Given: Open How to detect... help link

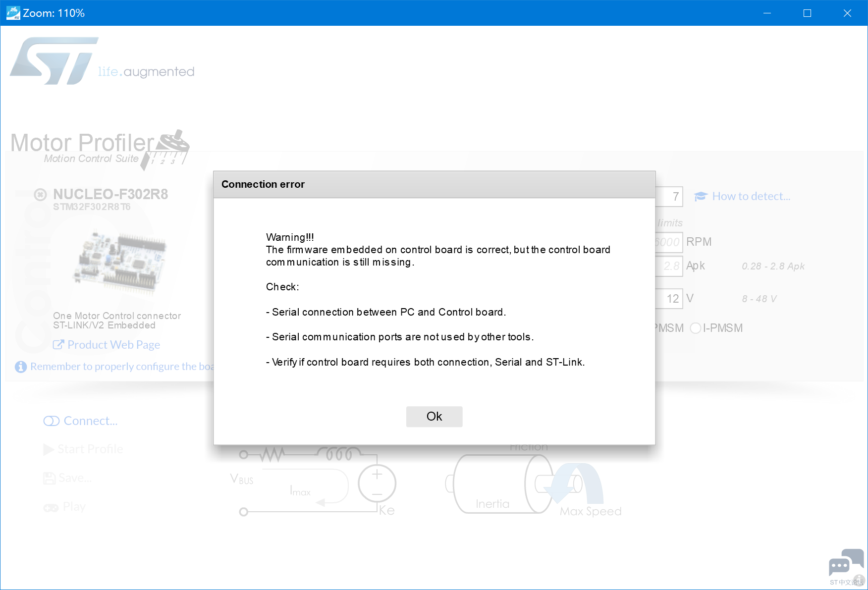Looking at the screenshot, I should tap(751, 197).
